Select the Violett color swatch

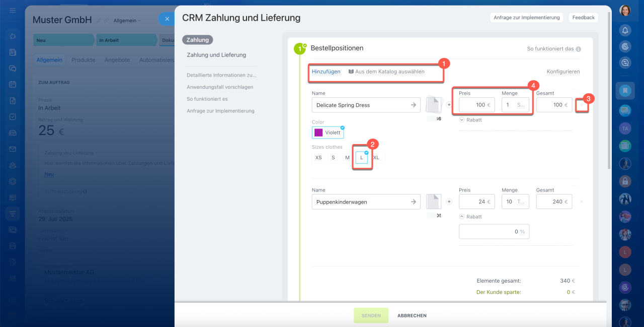[328, 133]
